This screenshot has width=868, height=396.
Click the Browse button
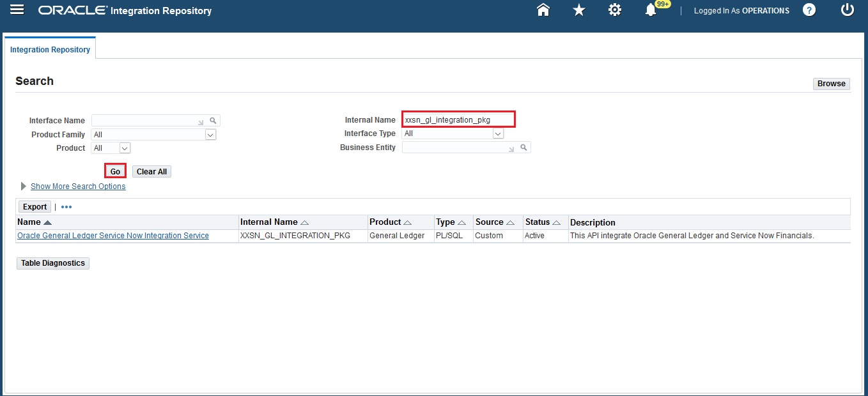pos(832,84)
